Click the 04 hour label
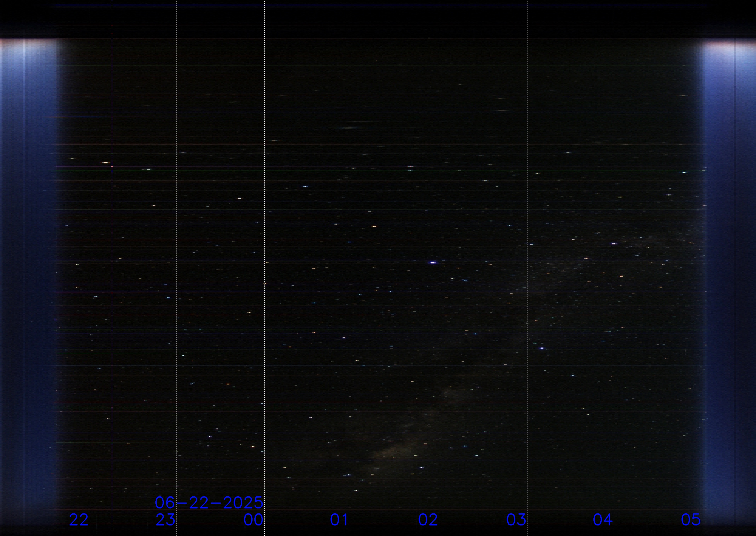Image resolution: width=756 pixels, height=536 pixels. tap(603, 520)
